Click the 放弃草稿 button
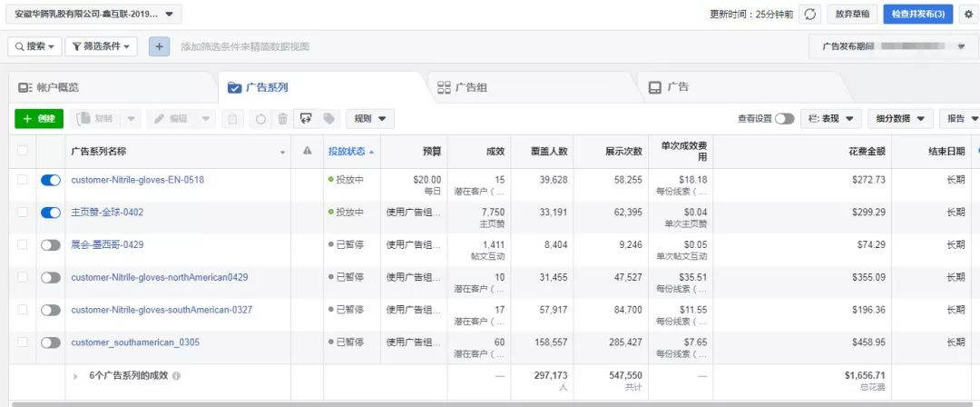This screenshot has height=407, width=980. click(852, 15)
